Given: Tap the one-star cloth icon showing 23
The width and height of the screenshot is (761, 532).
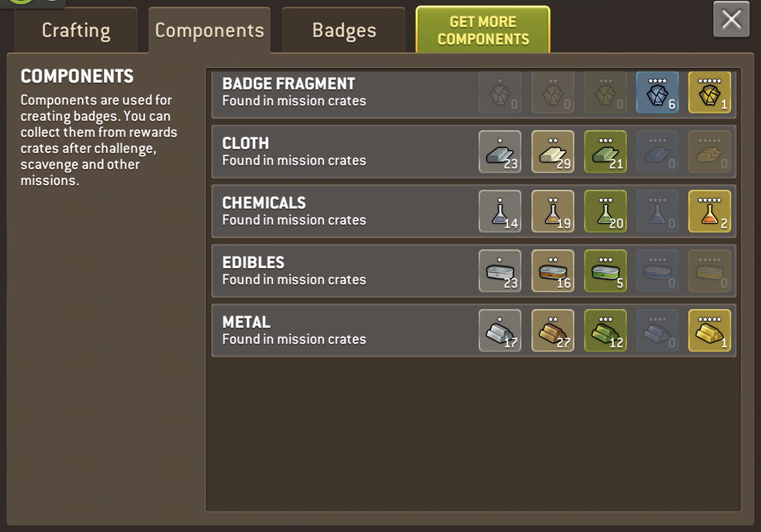Looking at the screenshot, I should [x=500, y=152].
